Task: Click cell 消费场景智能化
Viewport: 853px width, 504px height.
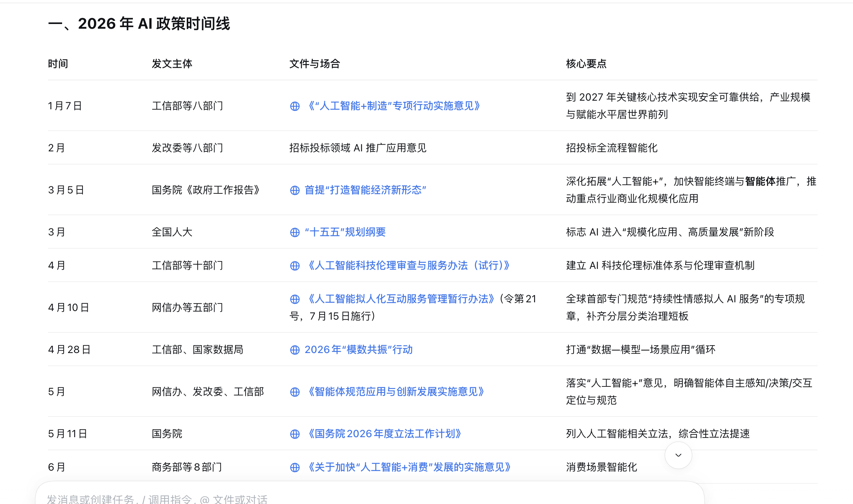Action: [601, 467]
